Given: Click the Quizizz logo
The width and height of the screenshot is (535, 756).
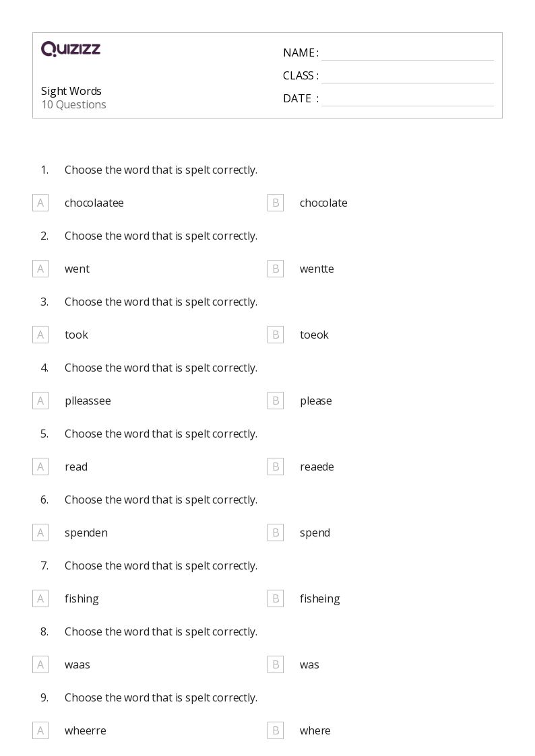Looking at the screenshot, I should pyautogui.click(x=71, y=48).
